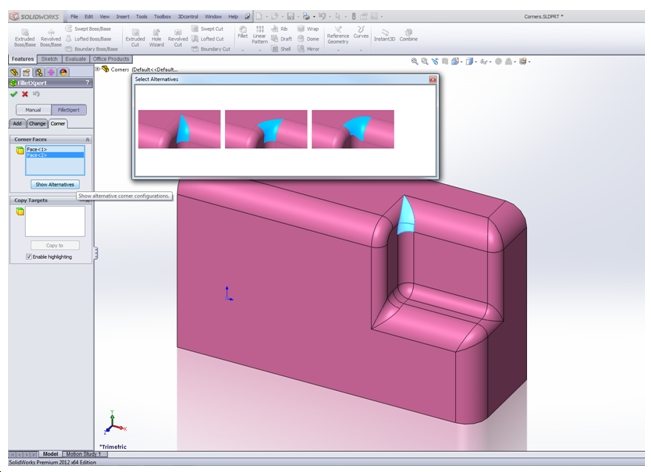Select Face<1> in Corner Faces list
The width and height of the screenshot is (651, 472).
pos(36,150)
